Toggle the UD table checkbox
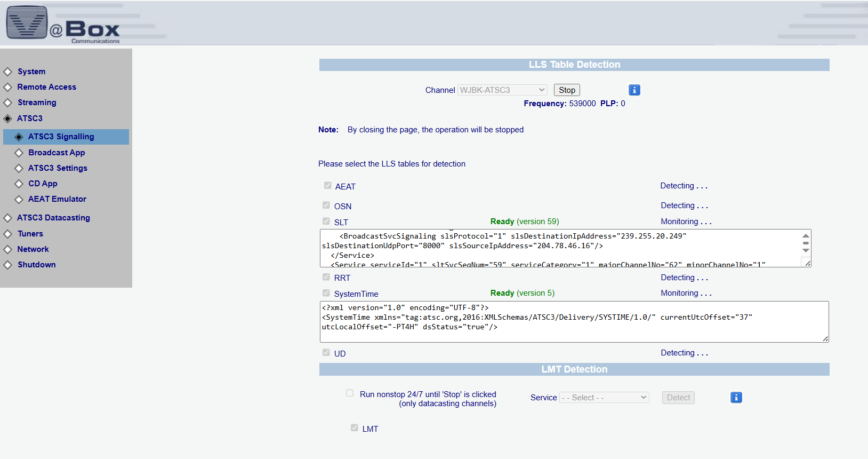The image size is (868, 459). pyautogui.click(x=326, y=352)
